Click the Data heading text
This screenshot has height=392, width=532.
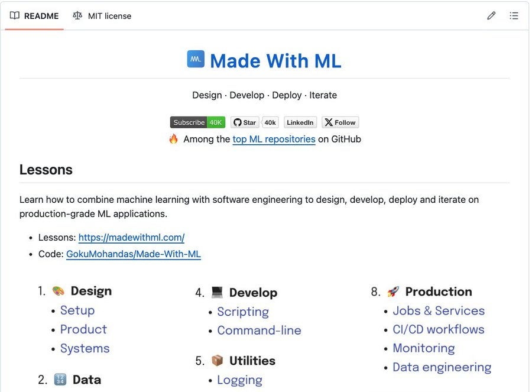tap(86, 380)
